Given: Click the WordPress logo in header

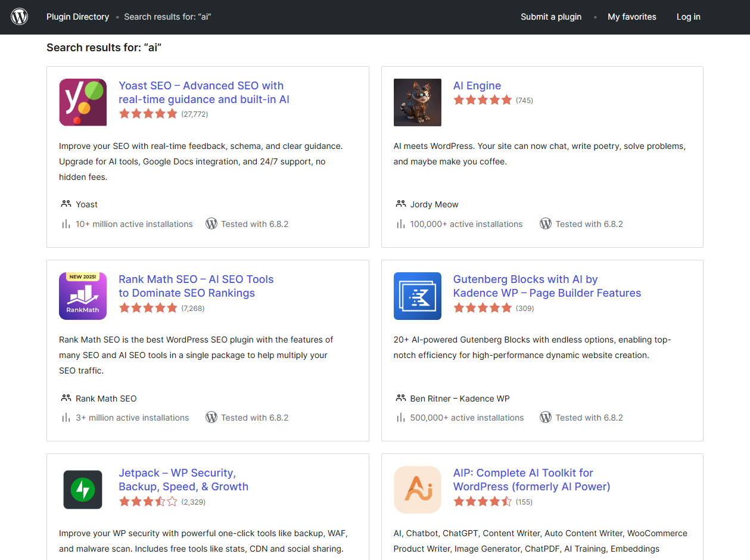Looking at the screenshot, I should [x=20, y=17].
